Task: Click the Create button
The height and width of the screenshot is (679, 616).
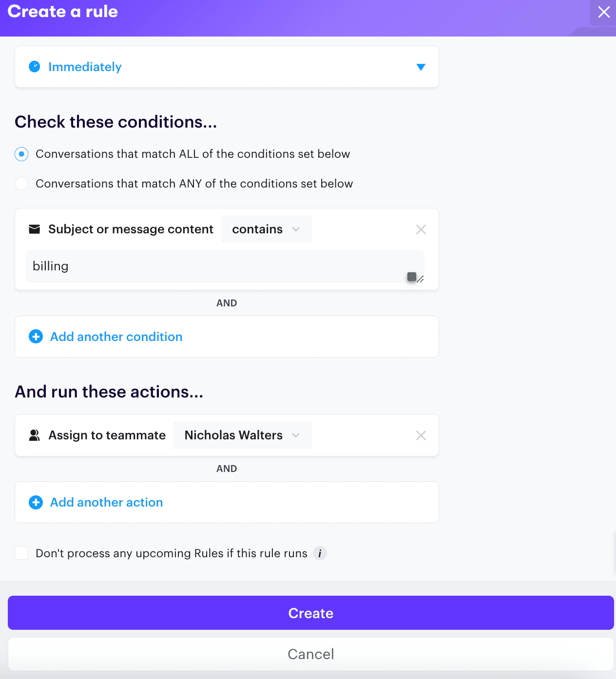Action: pos(310,613)
